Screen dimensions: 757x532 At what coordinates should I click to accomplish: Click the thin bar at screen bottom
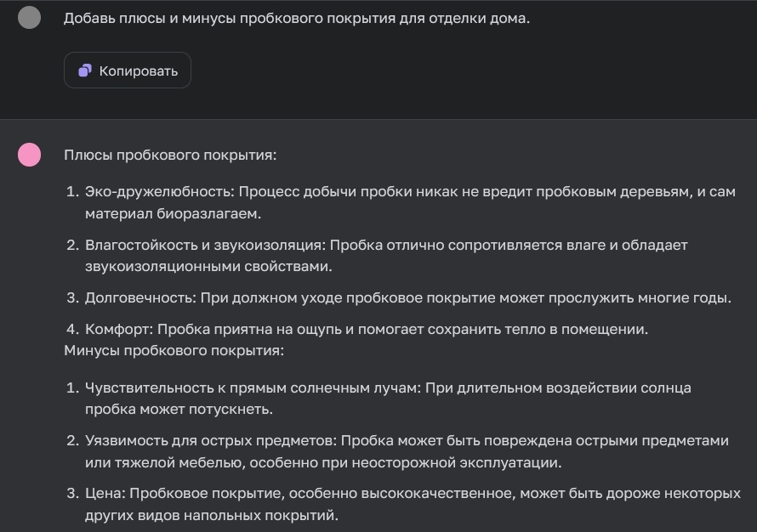[x=378, y=529]
